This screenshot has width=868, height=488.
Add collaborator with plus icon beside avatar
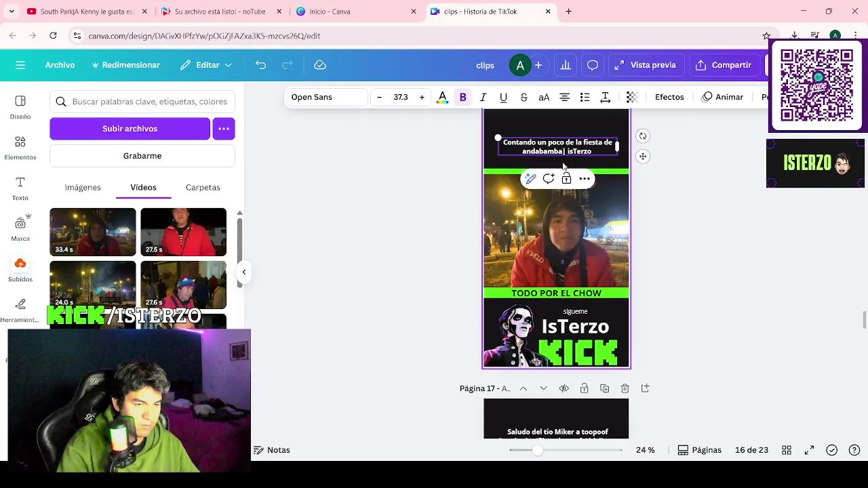pyautogui.click(x=538, y=65)
